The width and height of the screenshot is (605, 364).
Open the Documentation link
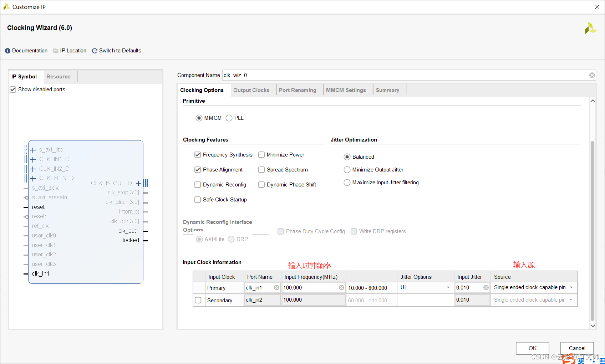point(30,51)
